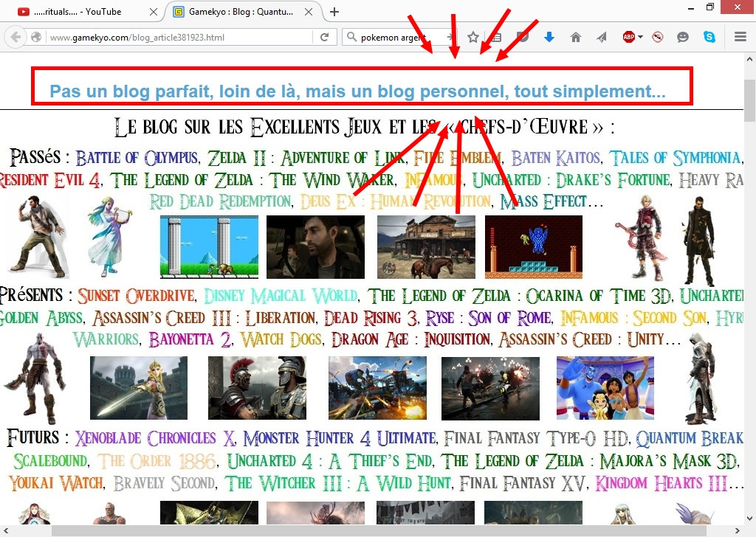Click the vertical scrollbar thumb
The height and width of the screenshot is (537, 756).
(x=750, y=100)
